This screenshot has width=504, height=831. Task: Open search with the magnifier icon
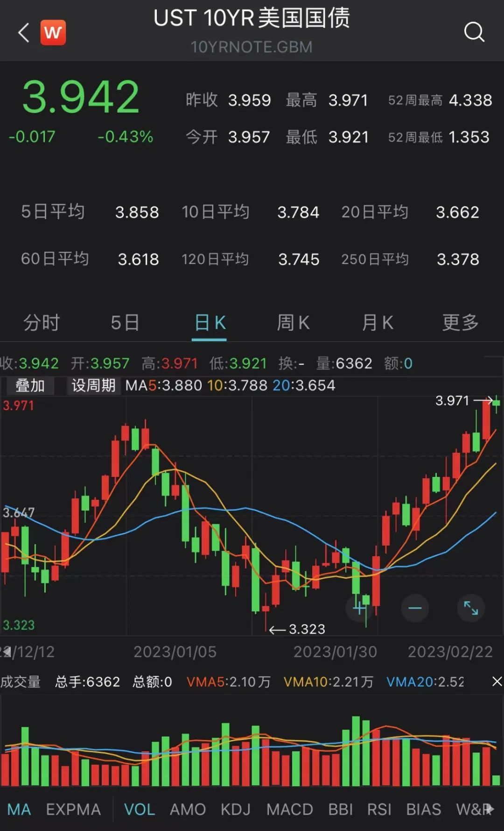point(474,32)
